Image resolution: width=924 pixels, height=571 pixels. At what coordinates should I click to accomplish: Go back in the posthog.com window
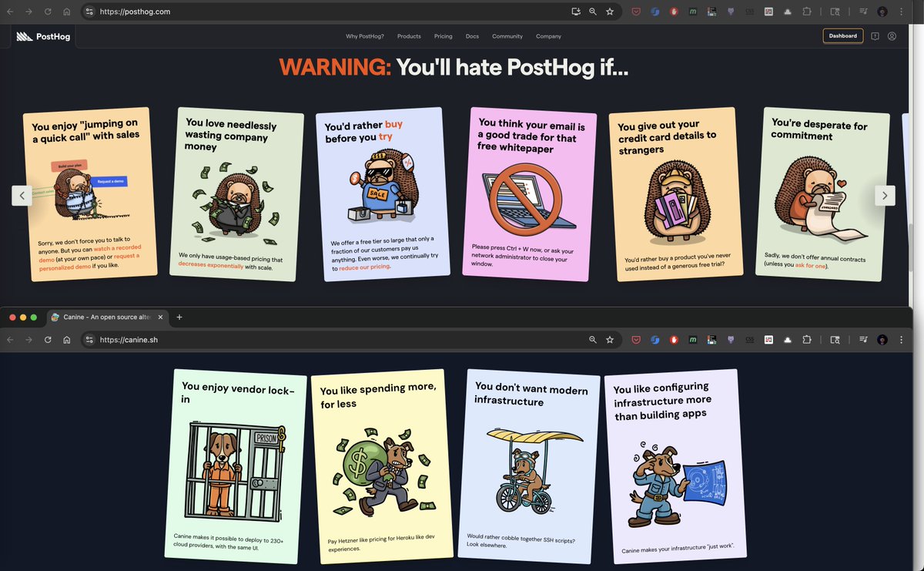click(x=9, y=12)
